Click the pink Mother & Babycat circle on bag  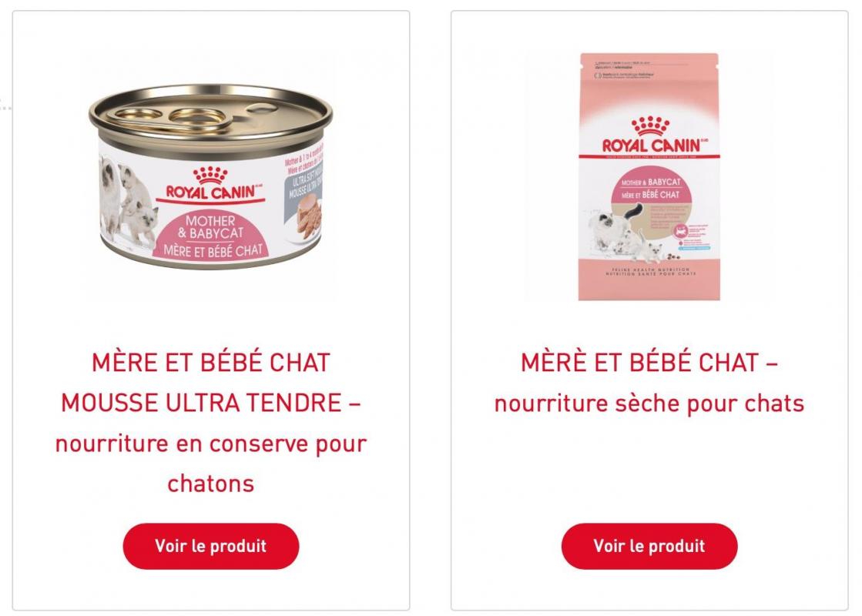[650, 188]
